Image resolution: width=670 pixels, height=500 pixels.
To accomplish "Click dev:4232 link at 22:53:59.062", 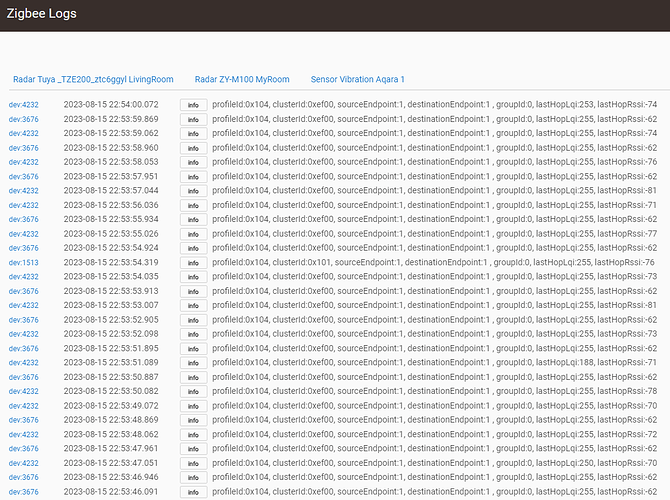I will [x=24, y=133].
